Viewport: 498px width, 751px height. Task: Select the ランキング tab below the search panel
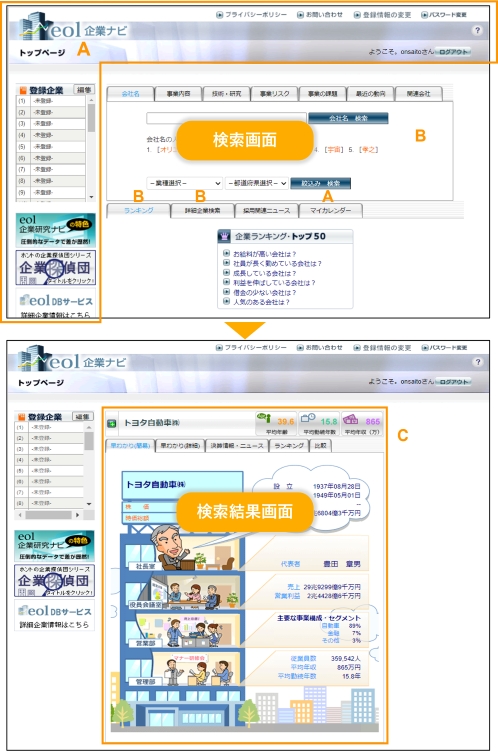(138, 211)
